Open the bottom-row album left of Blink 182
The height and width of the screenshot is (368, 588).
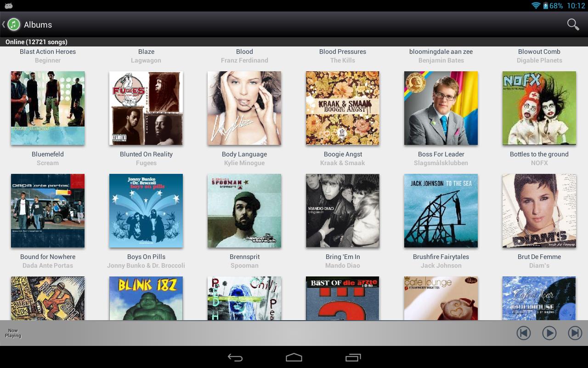(48, 298)
